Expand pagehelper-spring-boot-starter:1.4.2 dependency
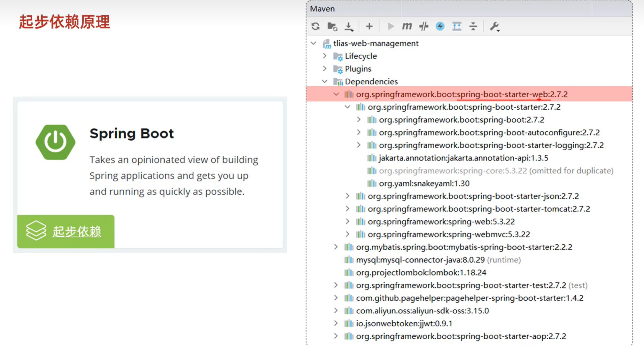The width and height of the screenshot is (644, 346). click(x=336, y=298)
